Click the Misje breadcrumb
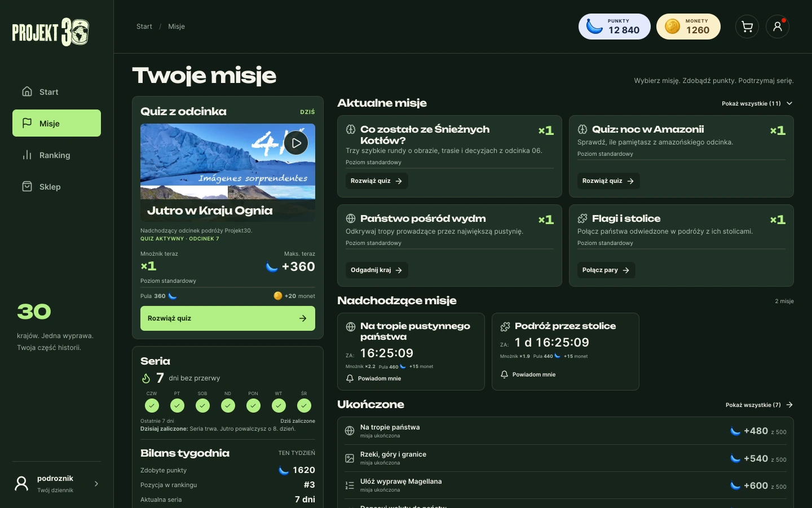 (176, 27)
